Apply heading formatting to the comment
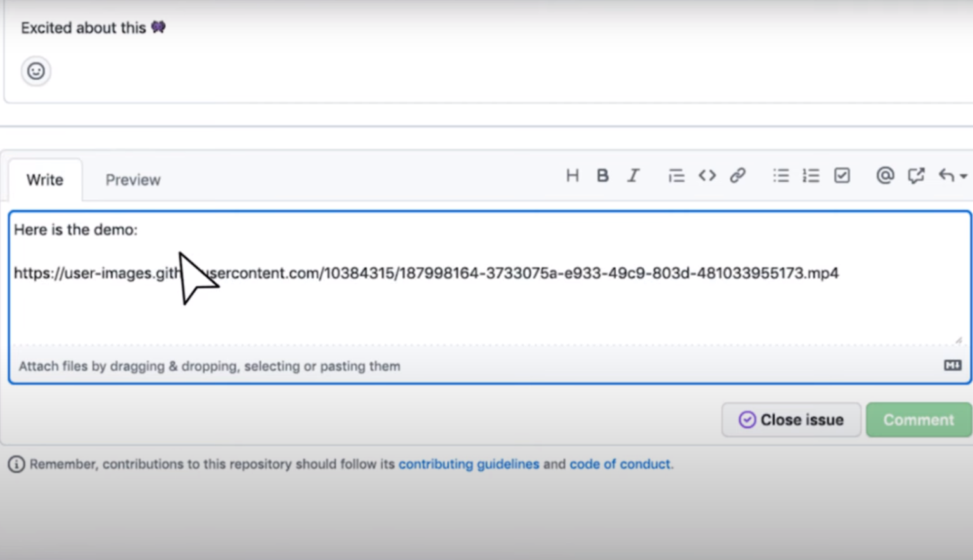 click(x=572, y=175)
